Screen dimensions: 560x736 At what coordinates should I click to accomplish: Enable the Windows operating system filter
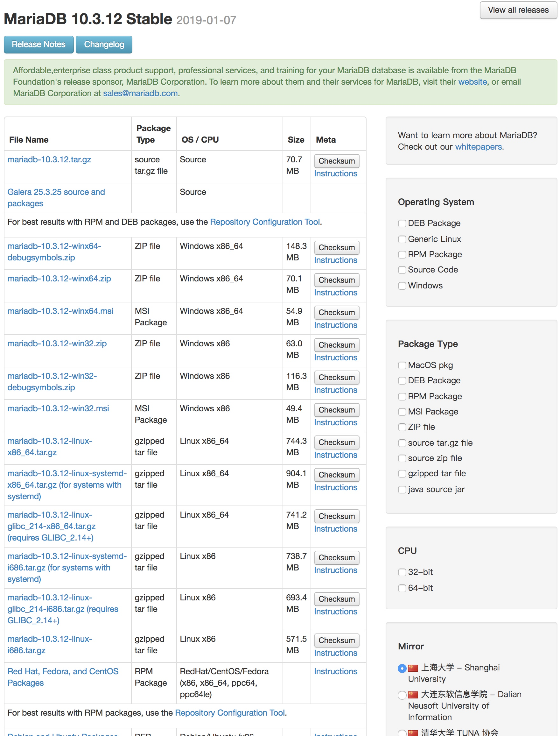402,286
